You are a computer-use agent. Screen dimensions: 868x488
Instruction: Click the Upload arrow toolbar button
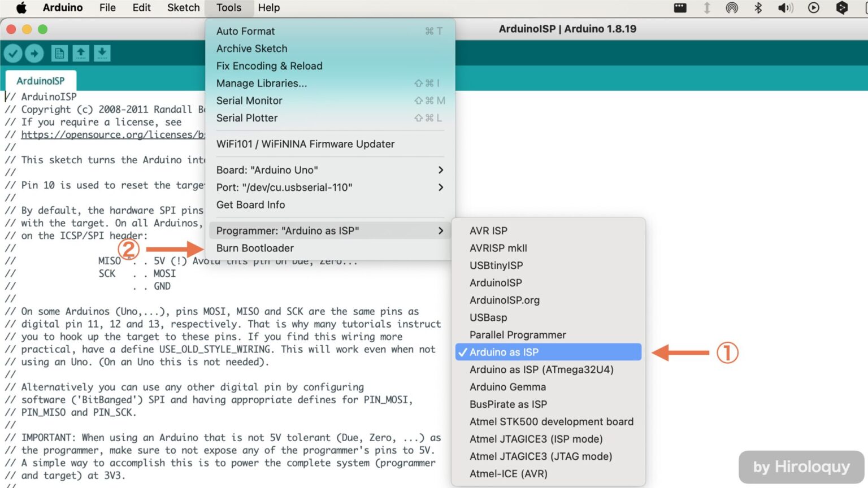(34, 54)
